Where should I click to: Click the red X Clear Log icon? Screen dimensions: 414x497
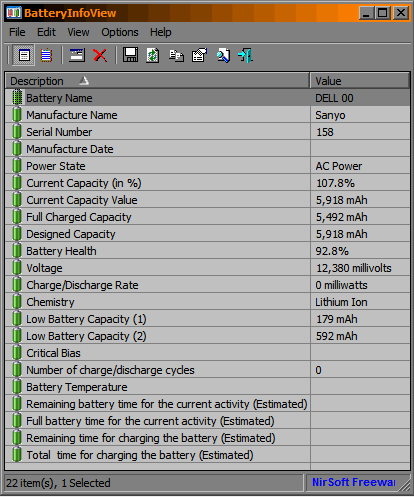pos(100,55)
